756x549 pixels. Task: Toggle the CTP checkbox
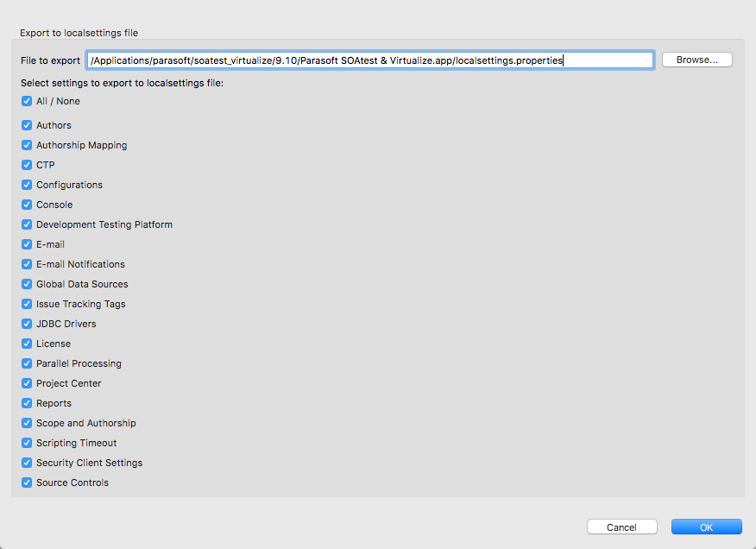click(x=27, y=165)
